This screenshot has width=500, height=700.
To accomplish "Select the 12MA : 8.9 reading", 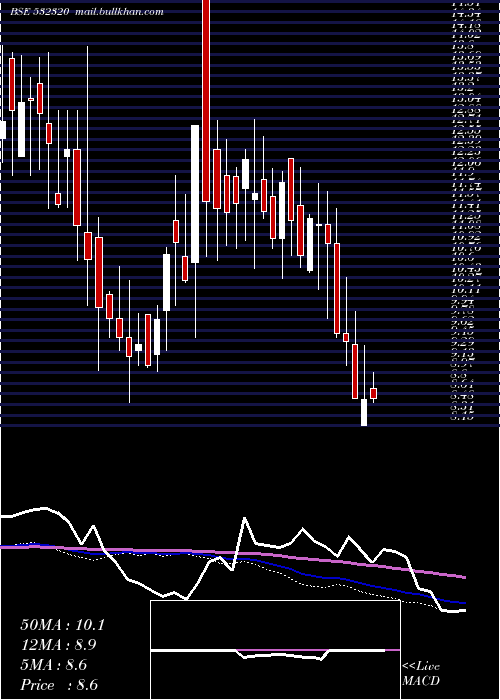I will click(x=58, y=645).
